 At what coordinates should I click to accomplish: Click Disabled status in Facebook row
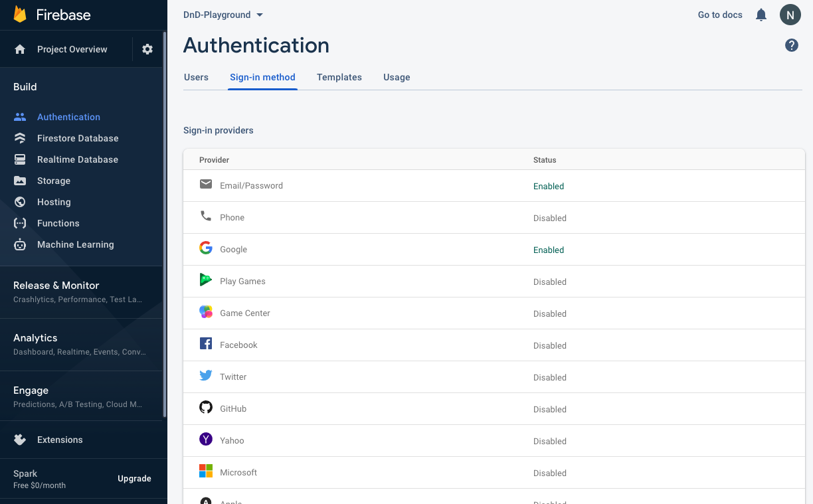pos(550,345)
